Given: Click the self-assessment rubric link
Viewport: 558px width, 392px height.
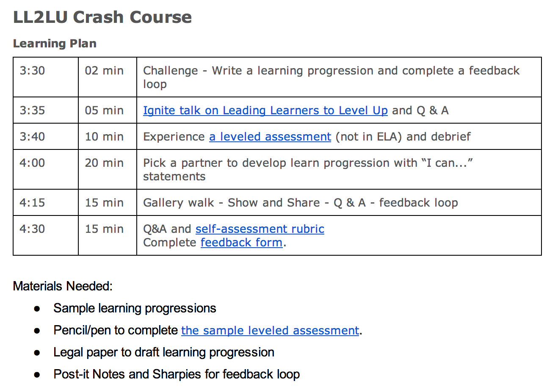Looking at the screenshot, I should pyautogui.click(x=260, y=229).
